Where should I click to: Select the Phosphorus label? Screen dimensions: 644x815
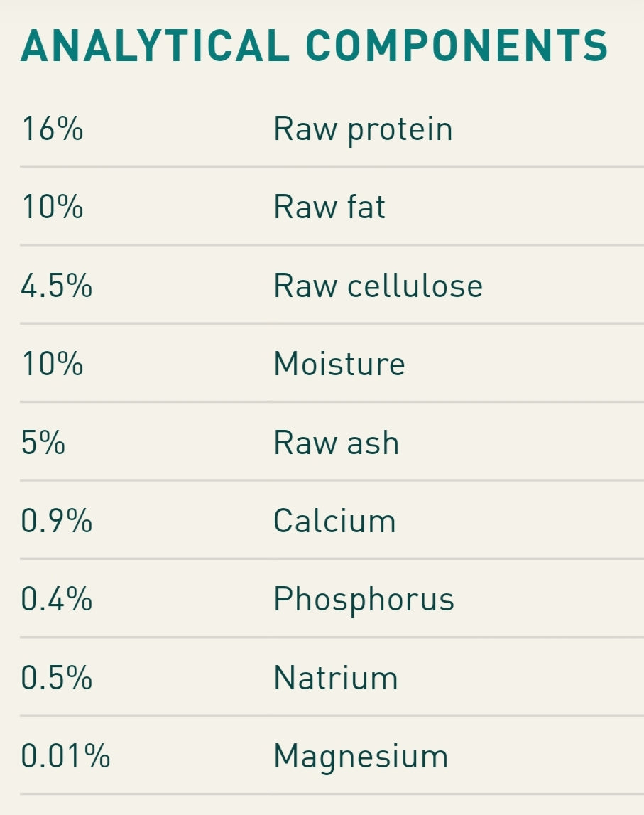(364, 600)
